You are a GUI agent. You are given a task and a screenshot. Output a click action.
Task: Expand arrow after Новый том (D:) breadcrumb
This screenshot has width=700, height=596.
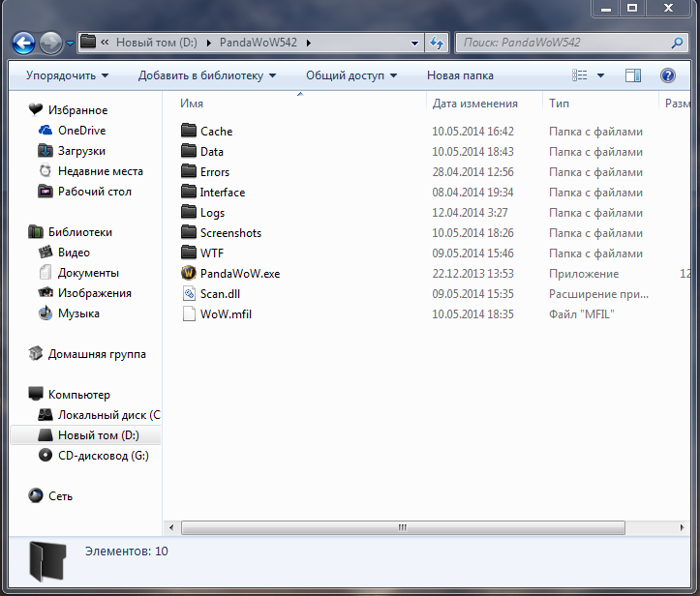pos(208,44)
